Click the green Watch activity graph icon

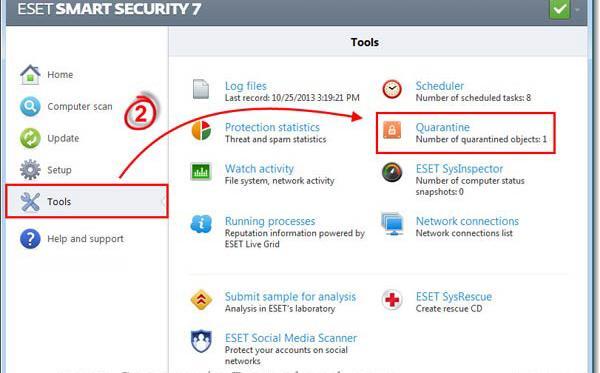click(x=201, y=171)
